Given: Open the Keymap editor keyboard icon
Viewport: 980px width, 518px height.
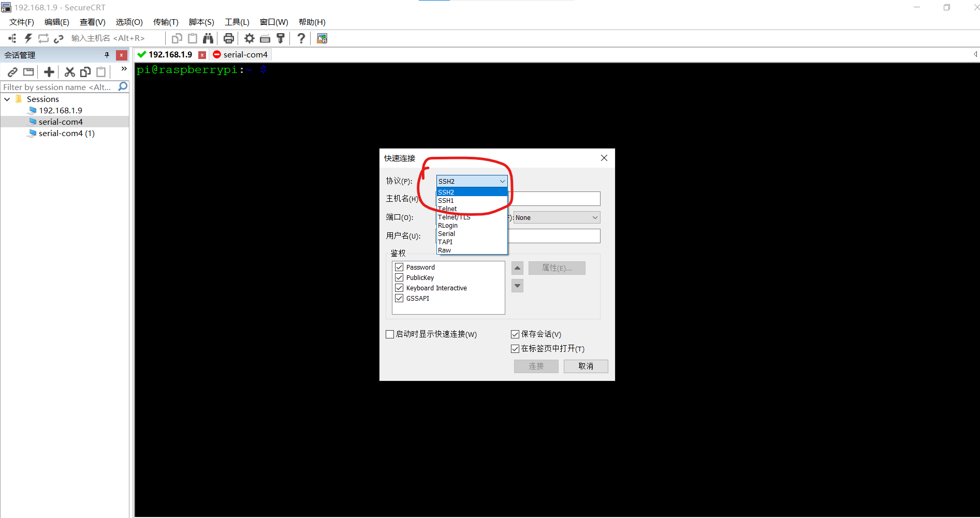Looking at the screenshot, I should (x=265, y=38).
